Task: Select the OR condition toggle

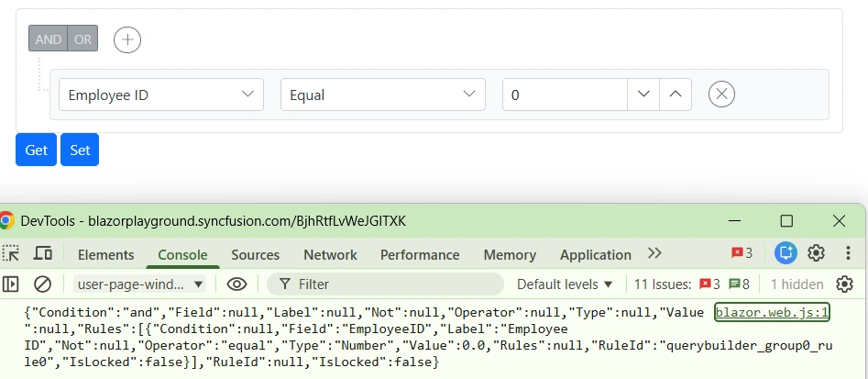Action: click(83, 39)
